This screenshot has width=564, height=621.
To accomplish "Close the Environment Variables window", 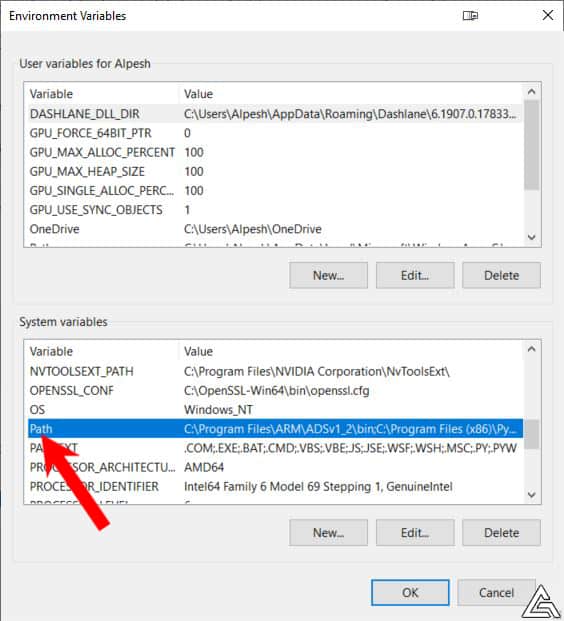I will (x=548, y=15).
